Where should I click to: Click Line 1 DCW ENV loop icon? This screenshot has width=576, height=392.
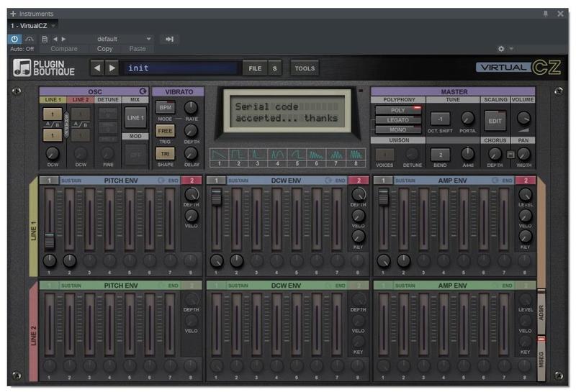coord(328,181)
